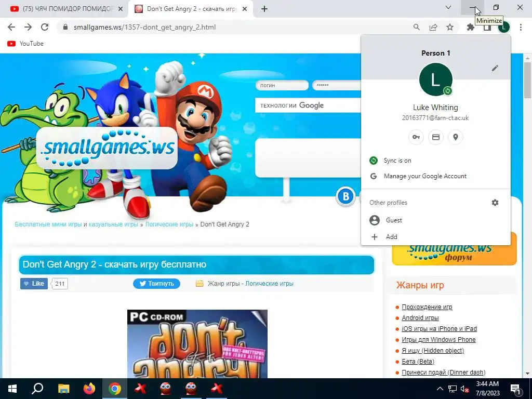Open payment methods with the card icon
Viewport: 532px width, 399px height.
click(436, 137)
